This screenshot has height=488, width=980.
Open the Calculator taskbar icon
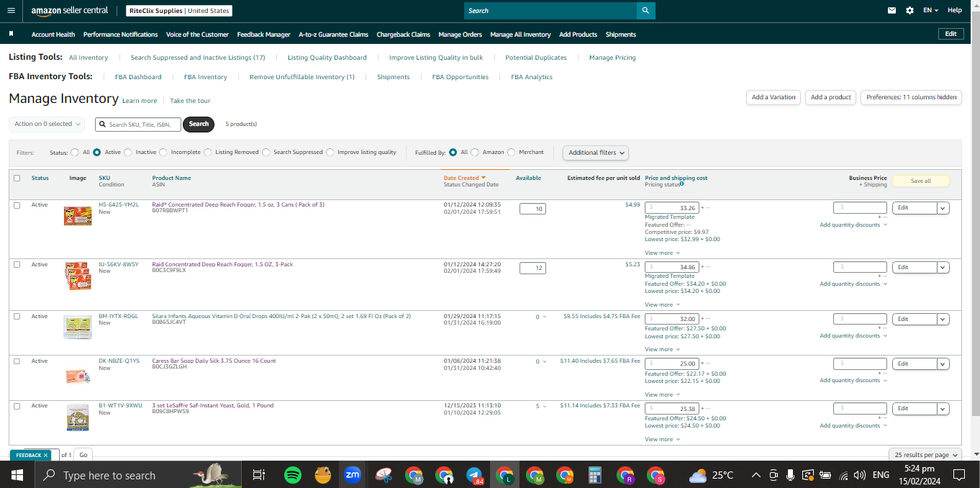pyautogui.click(x=595, y=475)
